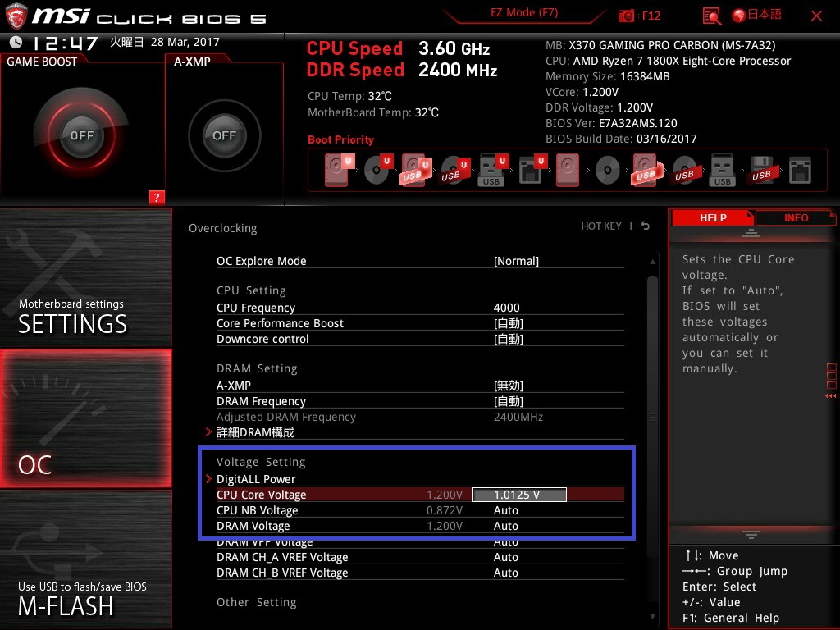The image size is (840, 630).
Task: Select the hard disk boot icon without U badge
Action: tap(568, 170)
